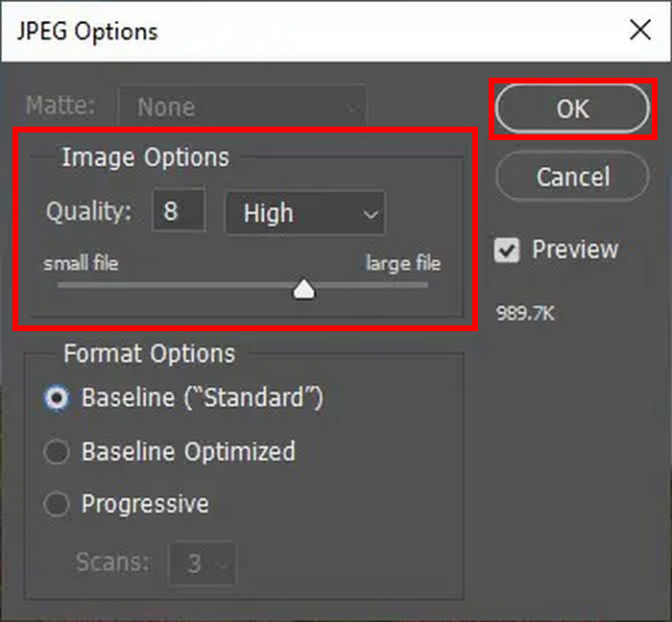Screen dimensions: 672x622
Task: Click the quality slider handle
Action: (x=304, y=288)
